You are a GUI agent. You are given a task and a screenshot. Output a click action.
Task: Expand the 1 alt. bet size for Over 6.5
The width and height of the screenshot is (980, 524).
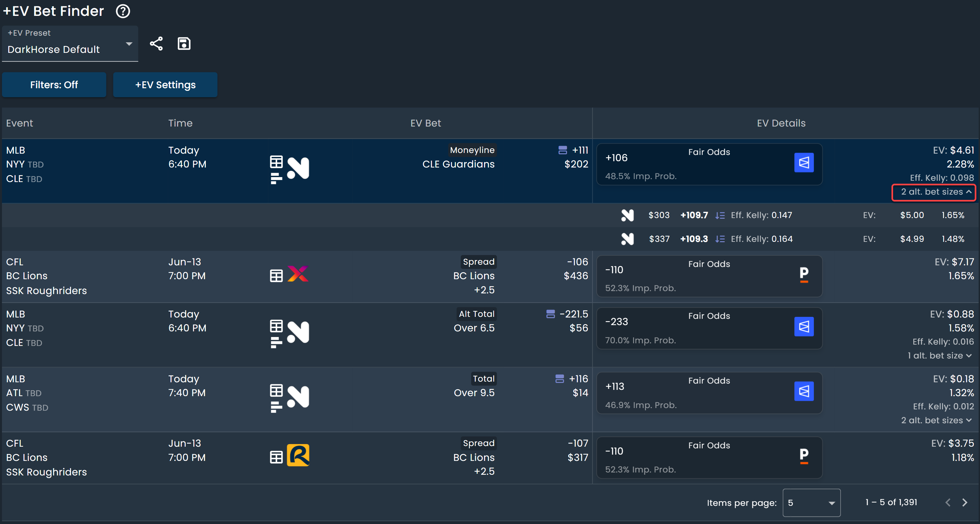point(940,356)
